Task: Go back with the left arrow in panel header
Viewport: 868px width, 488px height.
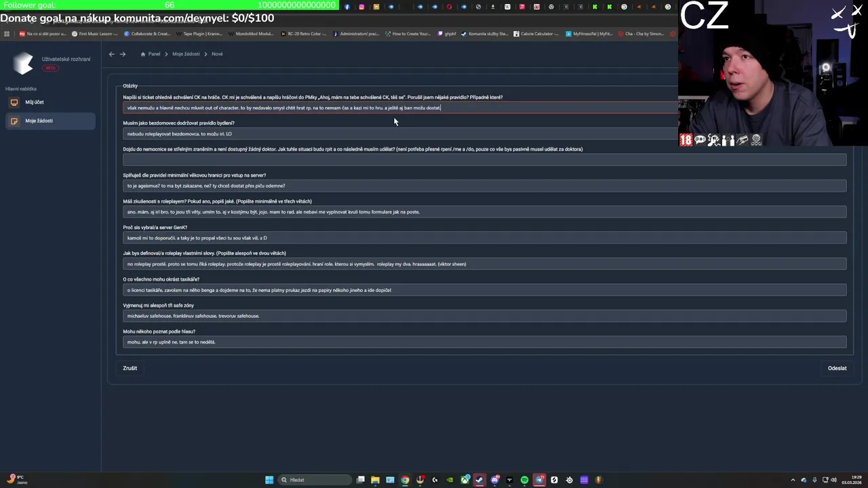Action: tap(112, 54)
